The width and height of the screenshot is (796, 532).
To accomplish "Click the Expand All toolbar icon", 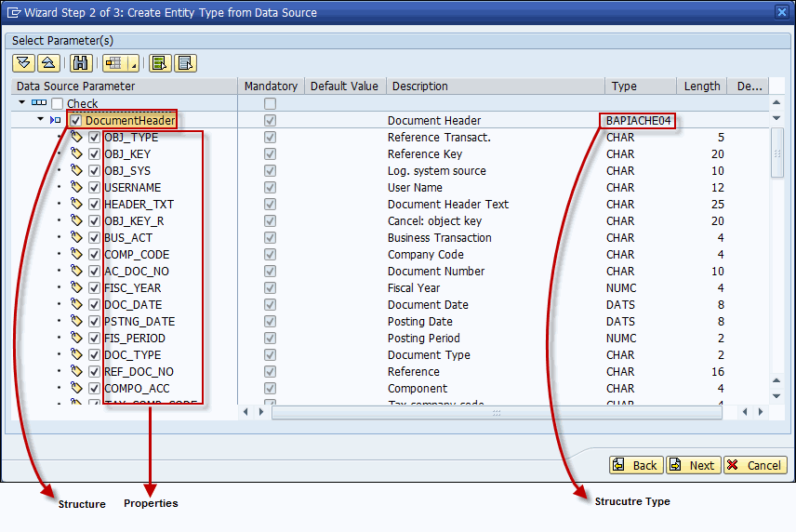I will coord(23,63).
